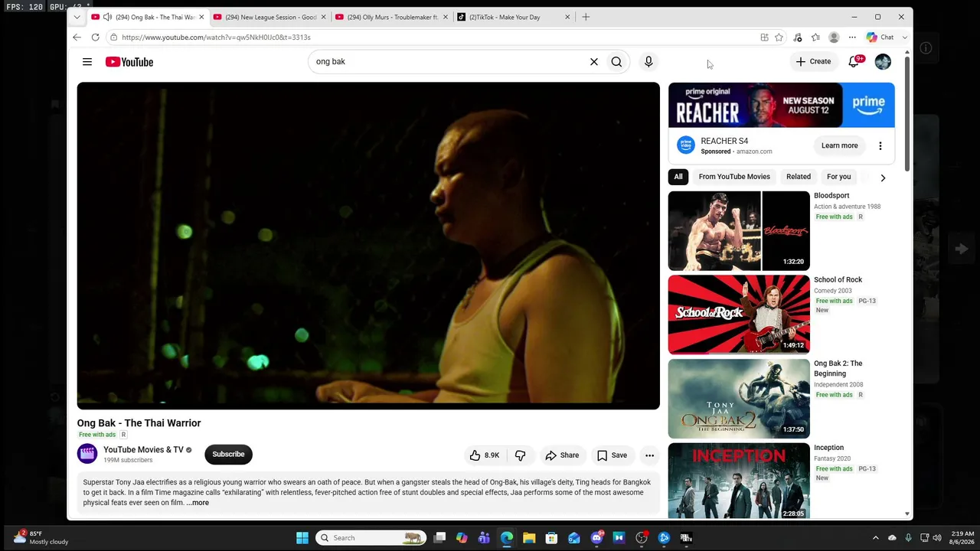This screenshot has height=551, width=980.
Task: Expand the description with '...more'
Action: [198, 503]
